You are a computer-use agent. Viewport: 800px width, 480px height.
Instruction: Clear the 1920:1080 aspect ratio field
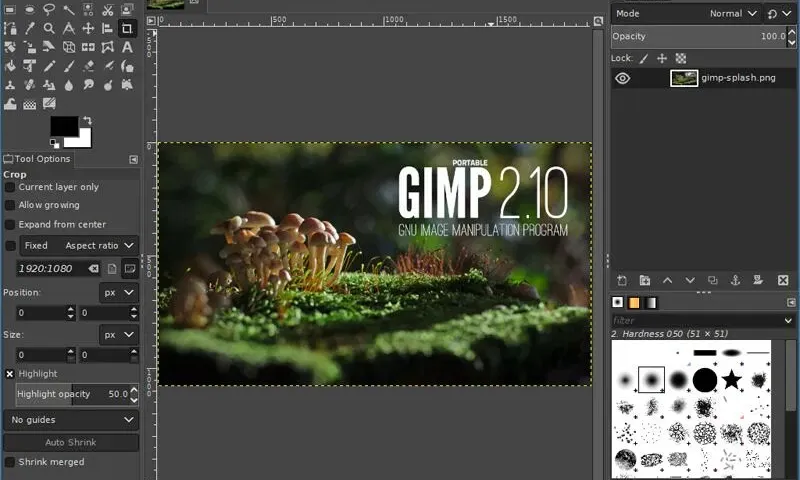pyautogui.click(x=93, y=268)
